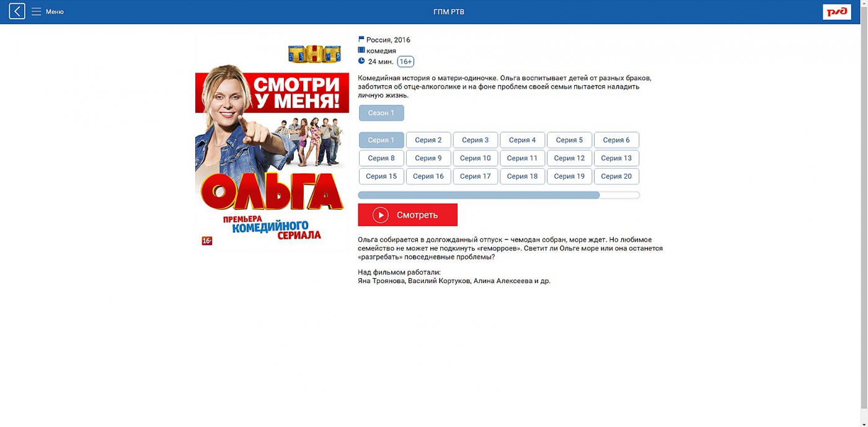Open the hamburger Меню icon
Screen dimensions: 868x427
(x=37, y=12)
